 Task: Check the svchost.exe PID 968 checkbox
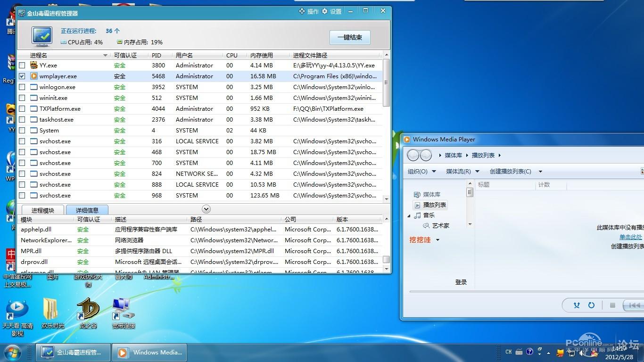[22, 196]
